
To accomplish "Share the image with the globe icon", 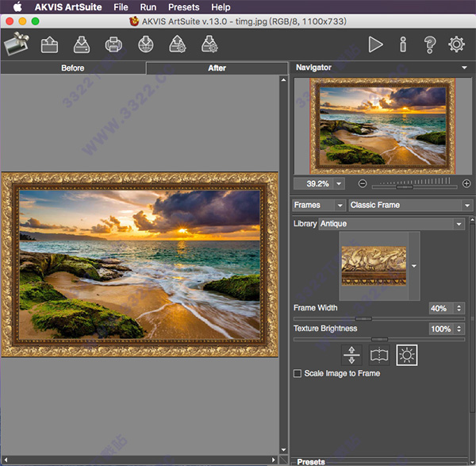I will [x=146, y=44].
